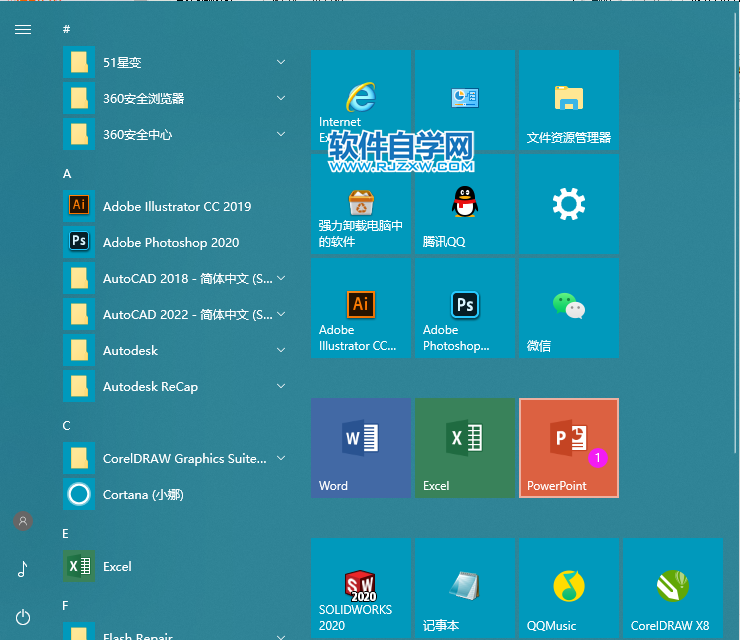
Task: Expand the Autodesk ReCap folder arrow
Action: tap(281, 386)
